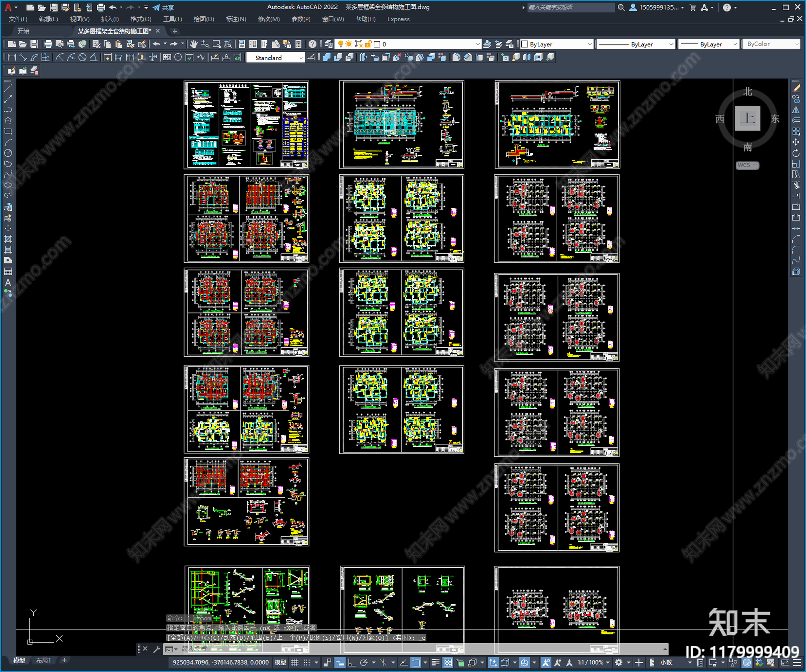Open the 绘图(D) menu
806x672 pixels.
coord(204,19)
